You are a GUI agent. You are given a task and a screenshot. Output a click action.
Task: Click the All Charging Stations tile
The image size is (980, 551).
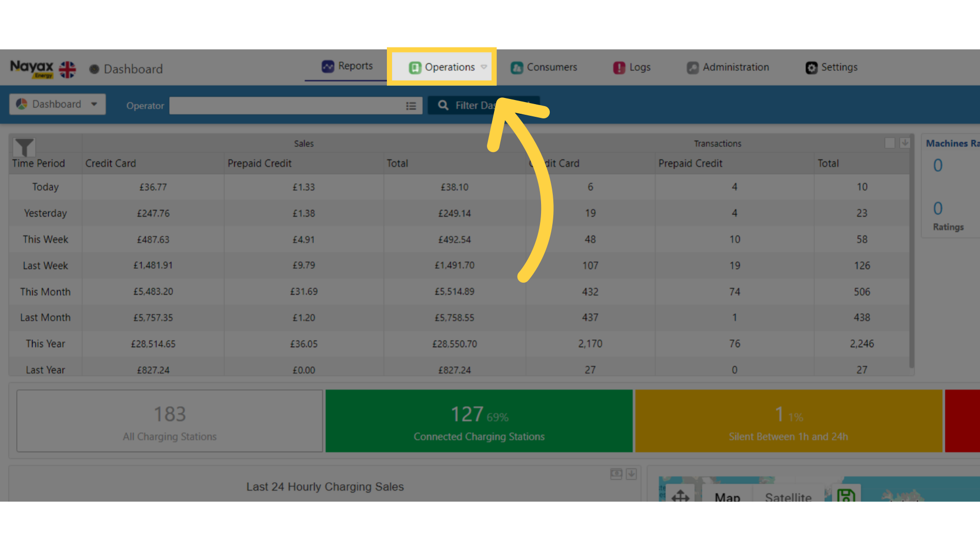[x=169, y=421]
